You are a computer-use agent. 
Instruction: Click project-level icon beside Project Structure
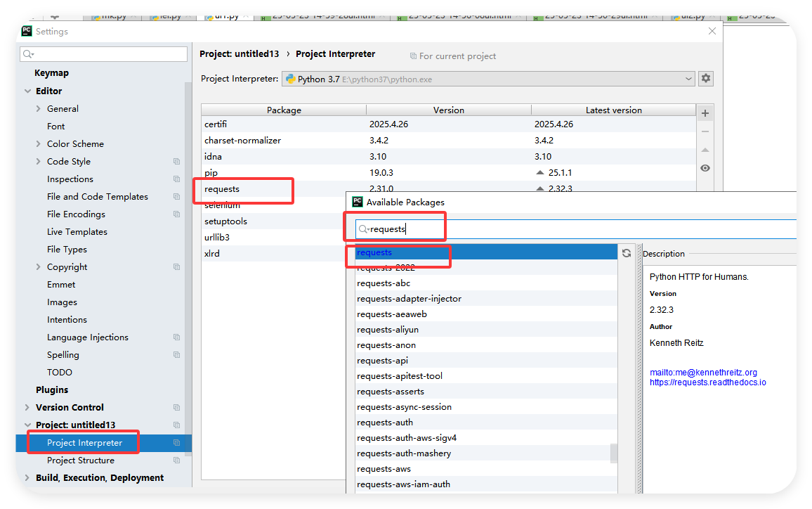pos(176,460)
